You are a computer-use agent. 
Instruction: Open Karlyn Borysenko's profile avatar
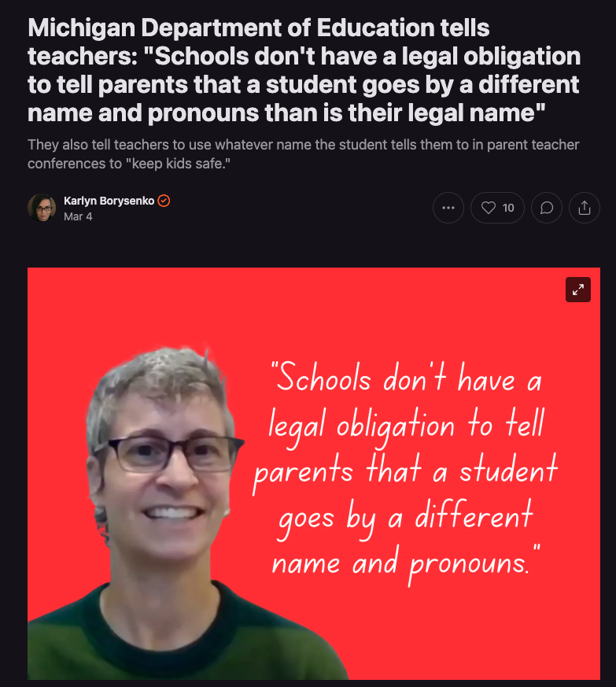[42, 208]
